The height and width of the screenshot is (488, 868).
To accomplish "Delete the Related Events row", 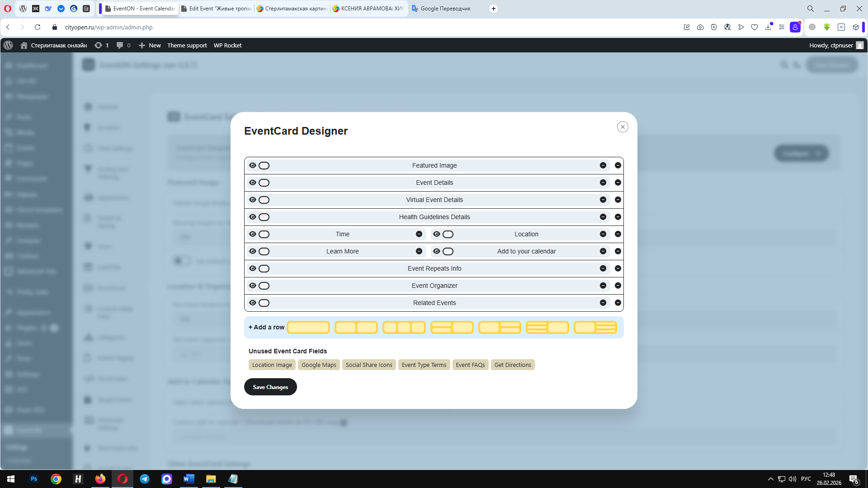I will 618,303.
